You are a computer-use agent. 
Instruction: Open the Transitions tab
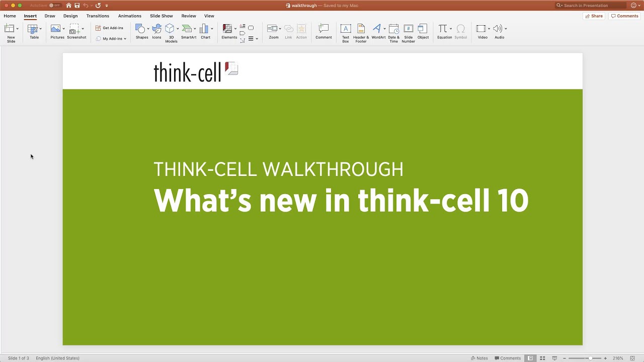coord(98,16)
